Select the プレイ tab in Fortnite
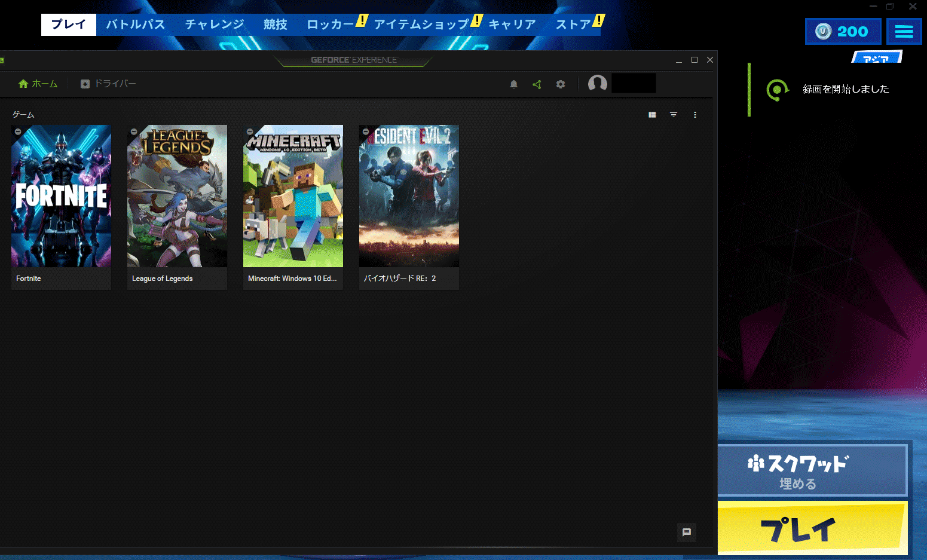 click(69, 25)
